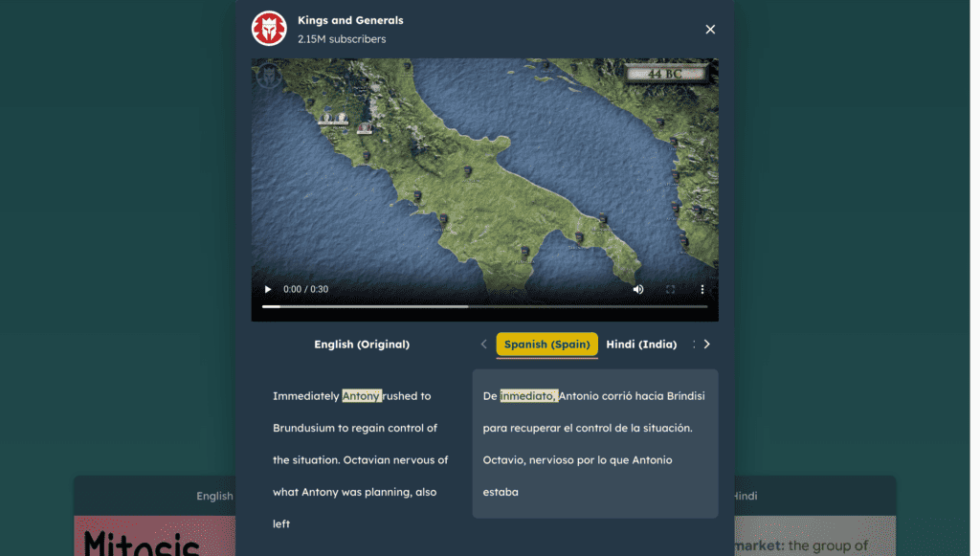980x556 pixels.
Task: Click the line 'Brundusium to regain control of'
Action: tap(355, 428)
